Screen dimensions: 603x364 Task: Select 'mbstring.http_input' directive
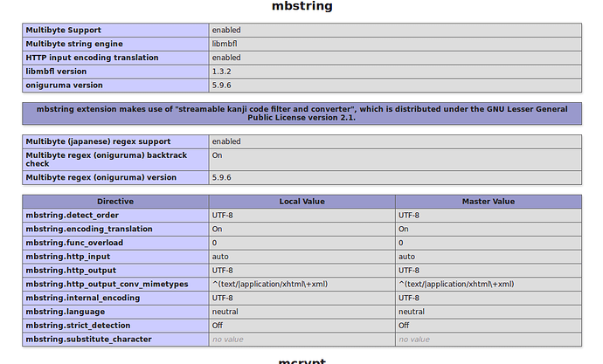115,257
